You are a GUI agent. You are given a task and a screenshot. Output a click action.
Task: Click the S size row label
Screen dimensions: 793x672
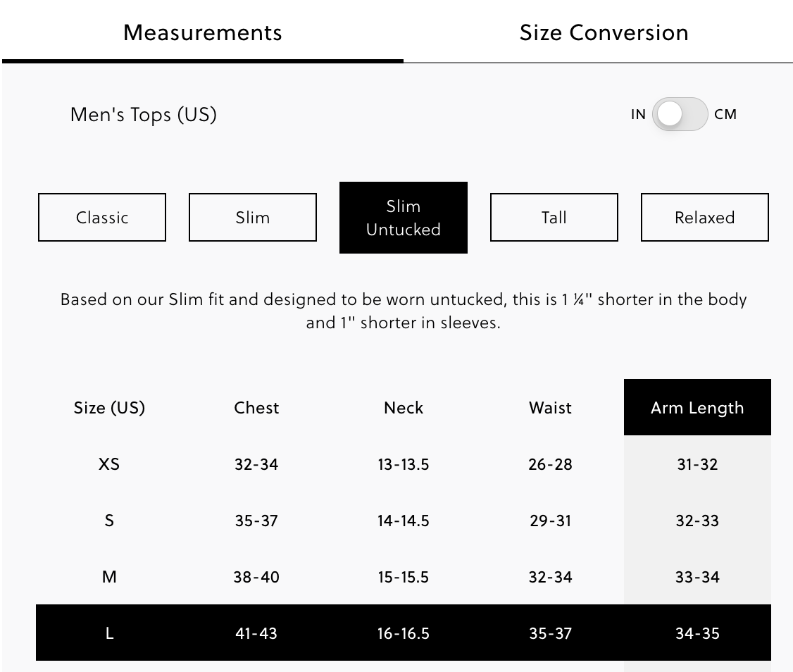point(109,521)
